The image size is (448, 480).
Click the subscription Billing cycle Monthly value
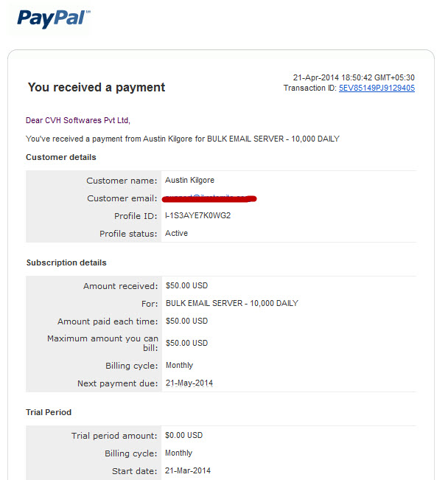pyautogui.click(x=179, y=366)
